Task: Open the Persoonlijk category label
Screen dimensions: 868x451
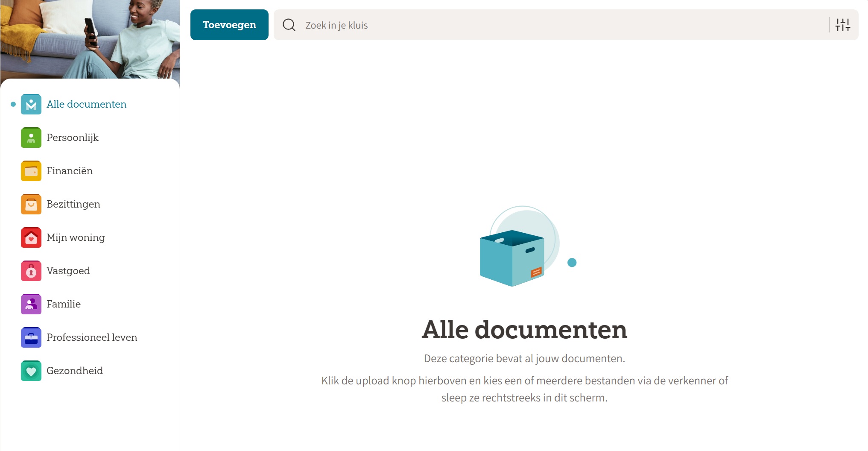Action: (x=73, y=138)
